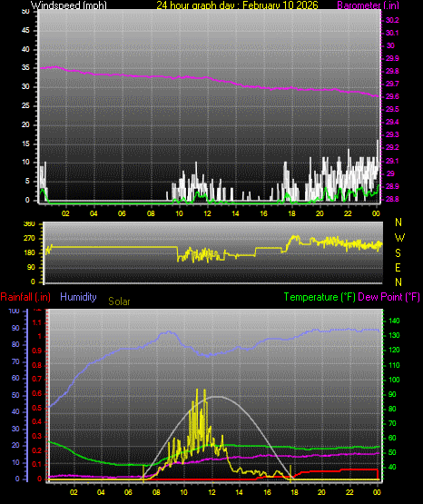Click the 12 hour tick on wind graph
The height and width of the screenshot is (504, 423).
[208, 213]
